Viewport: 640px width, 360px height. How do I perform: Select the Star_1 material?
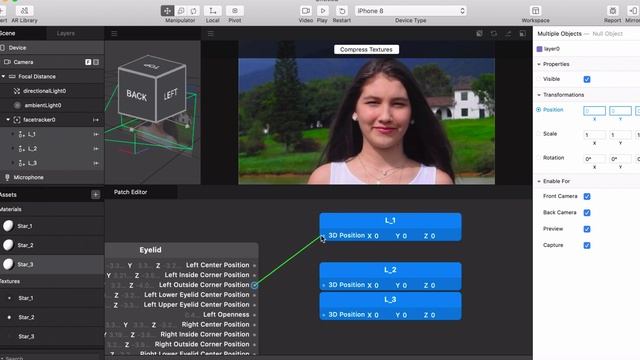pyautogui.click(x=52, y=226)
